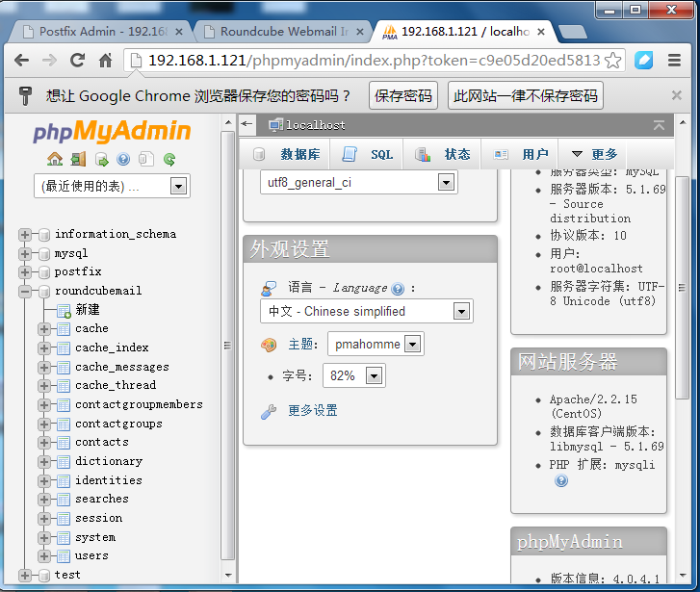The width and height of the screenshot is (700, 592).
Task: Click the blue extension icon in Chrome toolbar
Action: pos(644,60)
